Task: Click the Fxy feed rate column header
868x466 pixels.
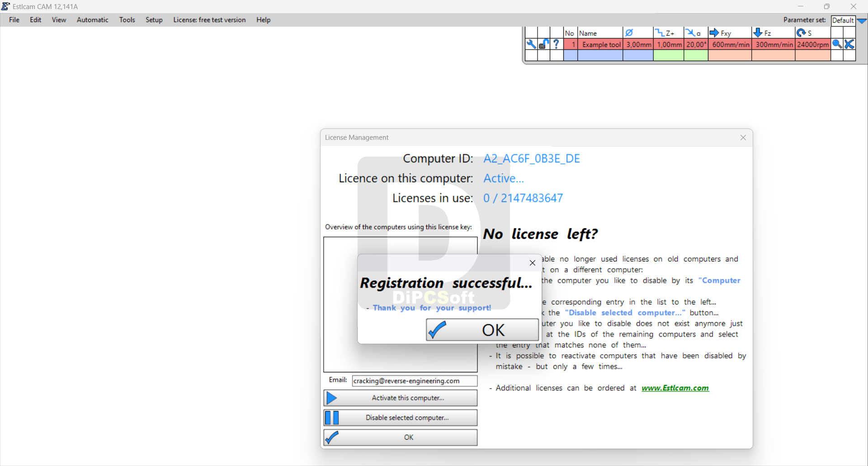Action: tap(730, 33)
